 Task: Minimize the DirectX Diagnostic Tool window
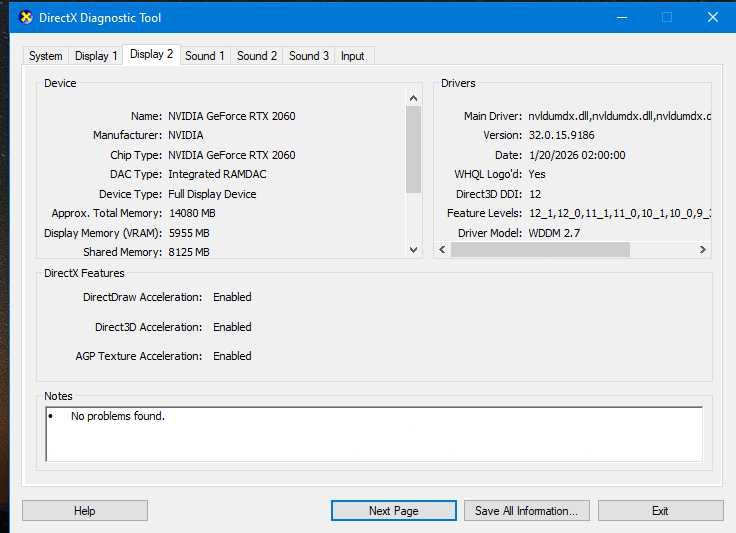click(x=622, y=17)
